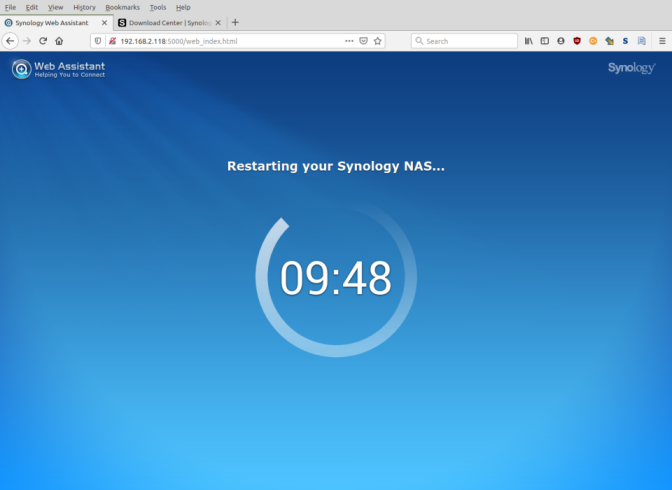Close the Download Center tab
Image resolution: width=672 pixels, height=490 pixels.
tap(218, 23)
